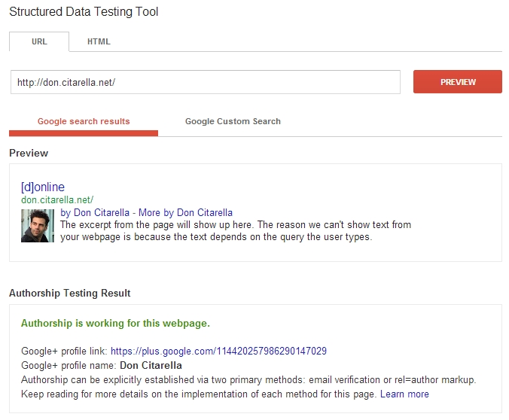Switch to the HTML tab
This screenshot has height=420, width=509.
[x=99, y=41]
